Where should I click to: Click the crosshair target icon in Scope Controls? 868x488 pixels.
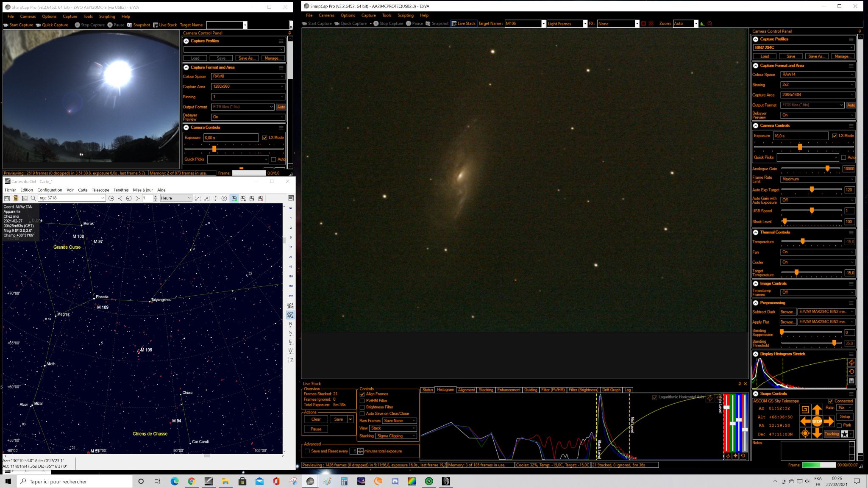[805, 433]
